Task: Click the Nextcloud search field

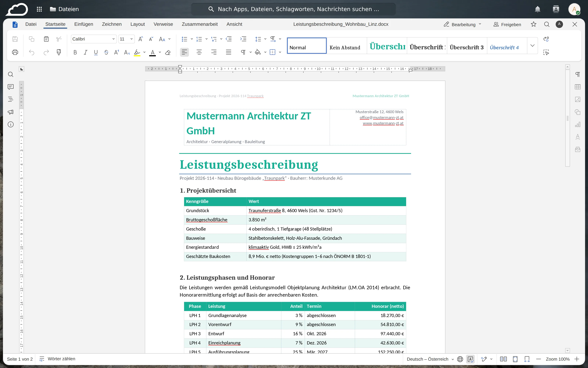Action: click(x=293, y=9)
